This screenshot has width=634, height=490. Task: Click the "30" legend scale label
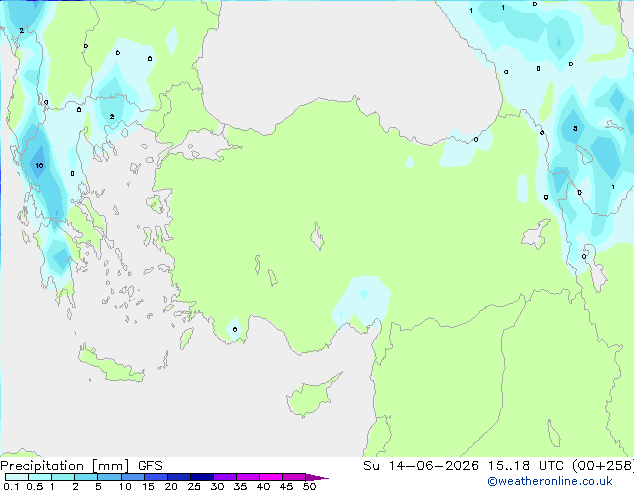coord(217,486)
